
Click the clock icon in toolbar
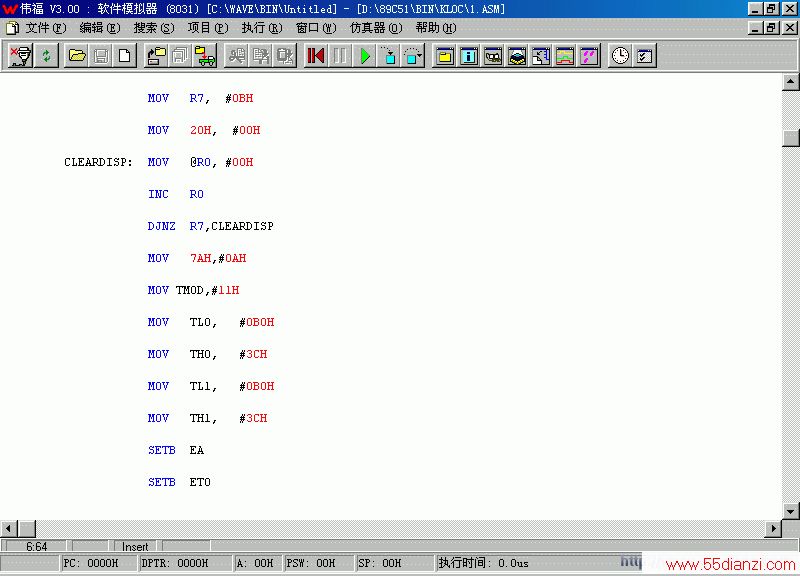click(620, 56)
